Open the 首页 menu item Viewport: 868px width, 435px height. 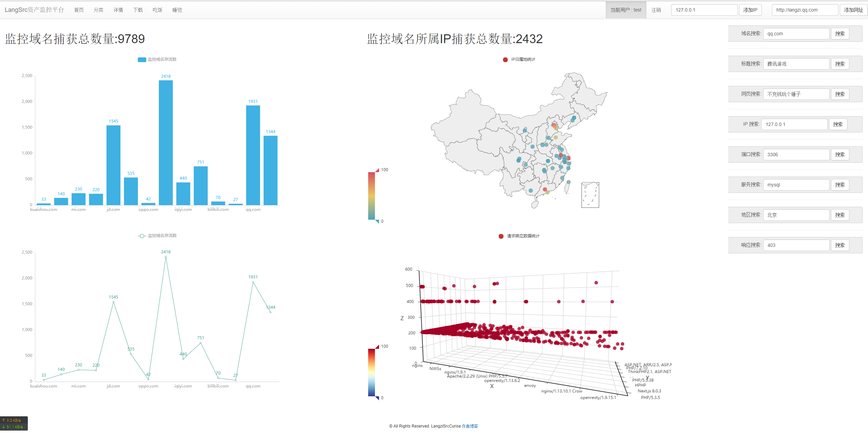pyautogui.click(x=79, y=10)
